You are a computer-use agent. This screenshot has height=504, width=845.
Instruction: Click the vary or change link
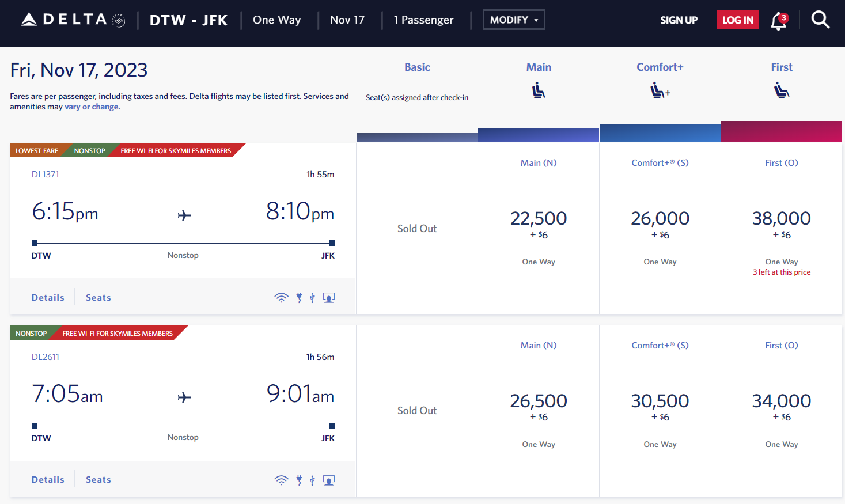click(92, 107)
